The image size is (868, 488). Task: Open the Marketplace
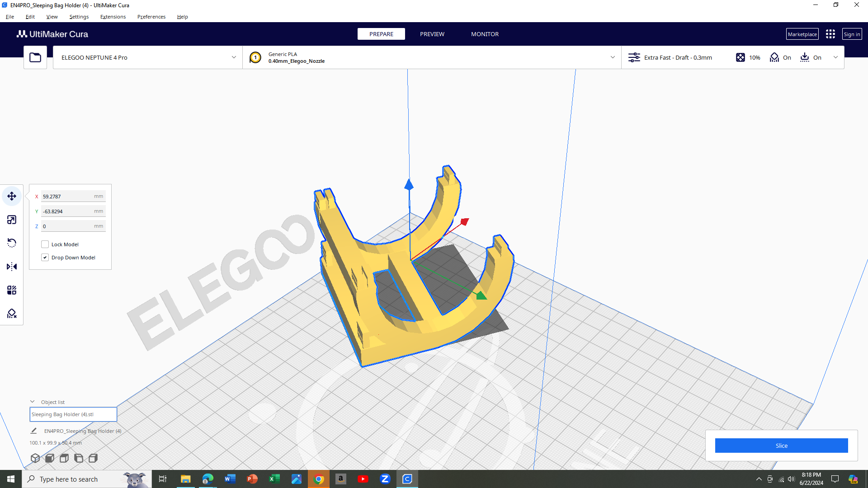click(802, 34)
